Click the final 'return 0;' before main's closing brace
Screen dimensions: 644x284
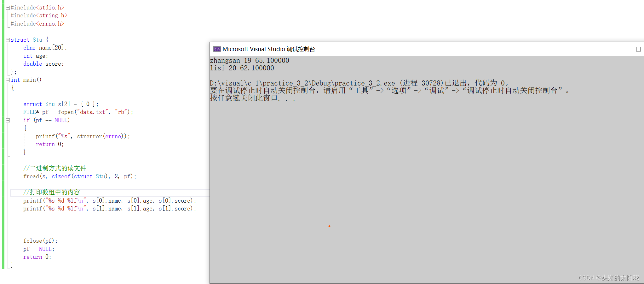(x=37, y=257)
